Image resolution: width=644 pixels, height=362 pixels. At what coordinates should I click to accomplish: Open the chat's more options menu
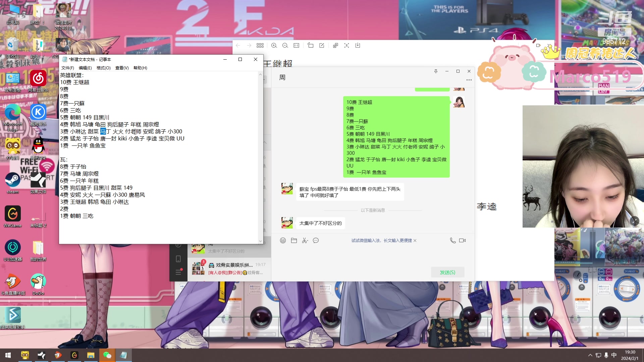(469, 80)
